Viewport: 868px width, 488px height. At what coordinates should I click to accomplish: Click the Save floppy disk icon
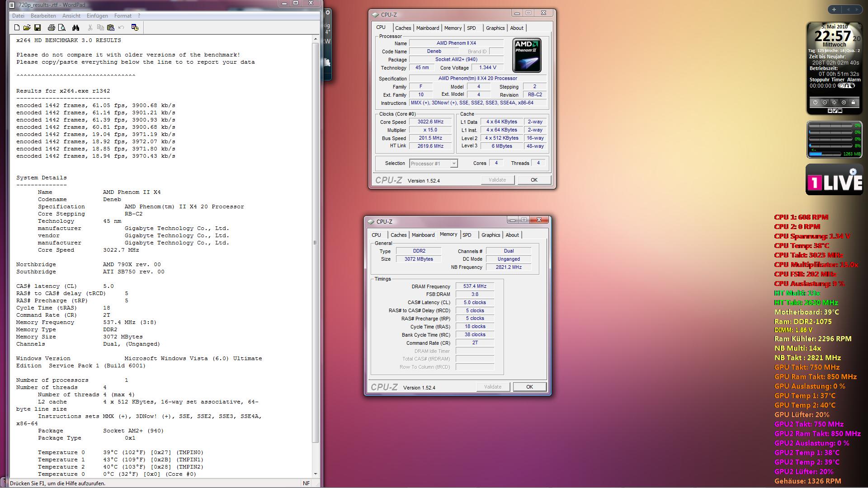[38, 28]
